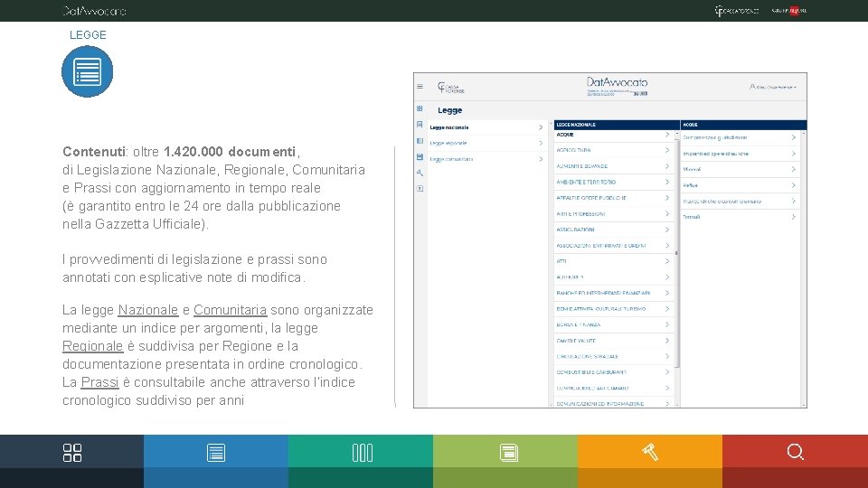Image resolution: width=868 pixels, height=488 pixels.
Task: Follow the underlined Regionale link
Action: (92, 346)
